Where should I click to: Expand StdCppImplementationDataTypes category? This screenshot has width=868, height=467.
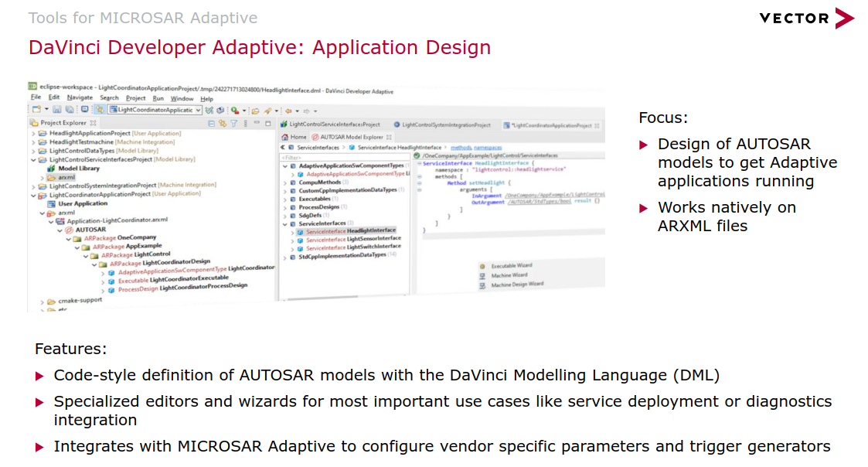[285, 257]
